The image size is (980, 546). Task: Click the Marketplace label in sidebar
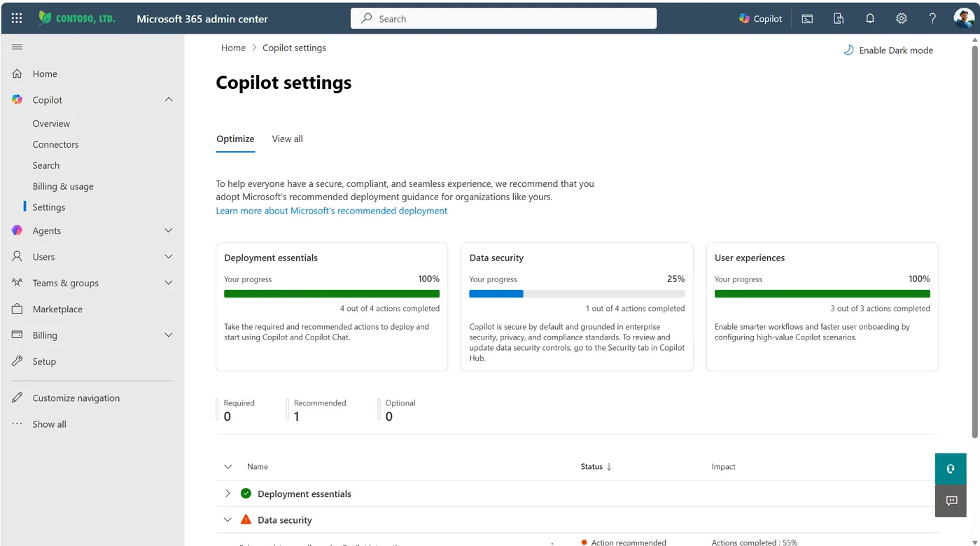tap(57, 309)
